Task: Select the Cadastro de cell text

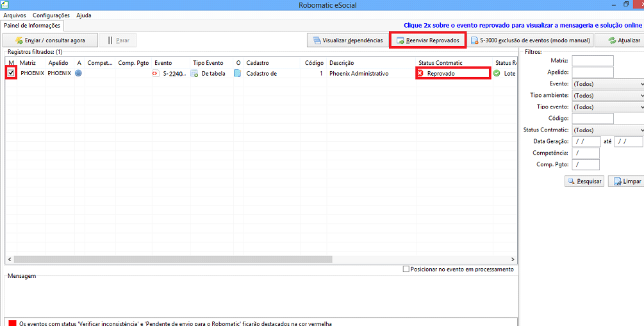Action: coord(261,74)
